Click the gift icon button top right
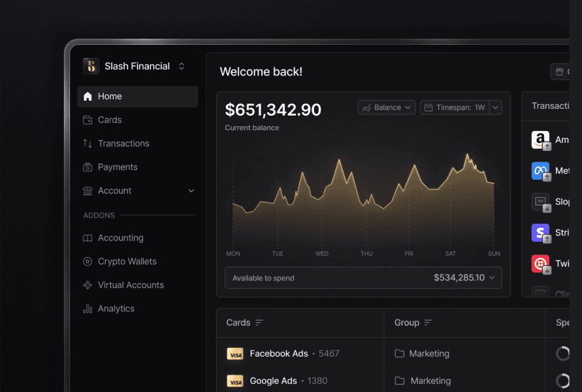This screenshot has width=582, height=392. (560, 71)
